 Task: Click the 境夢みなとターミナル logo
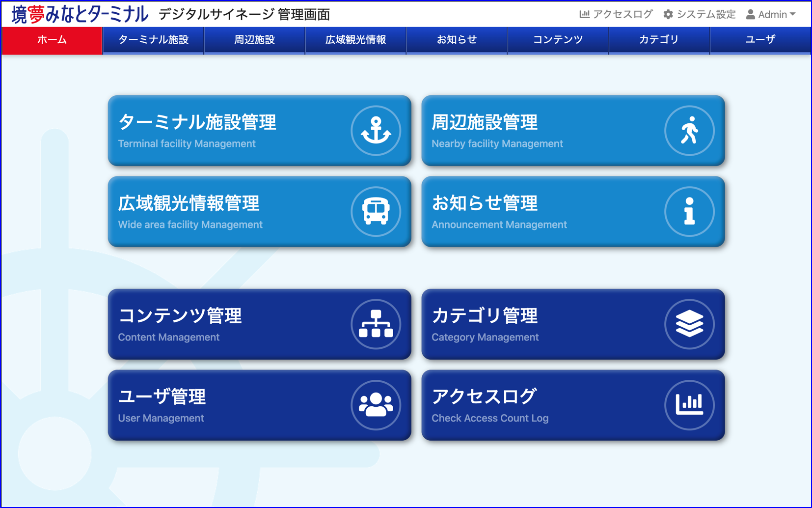[x=80, y=14]
